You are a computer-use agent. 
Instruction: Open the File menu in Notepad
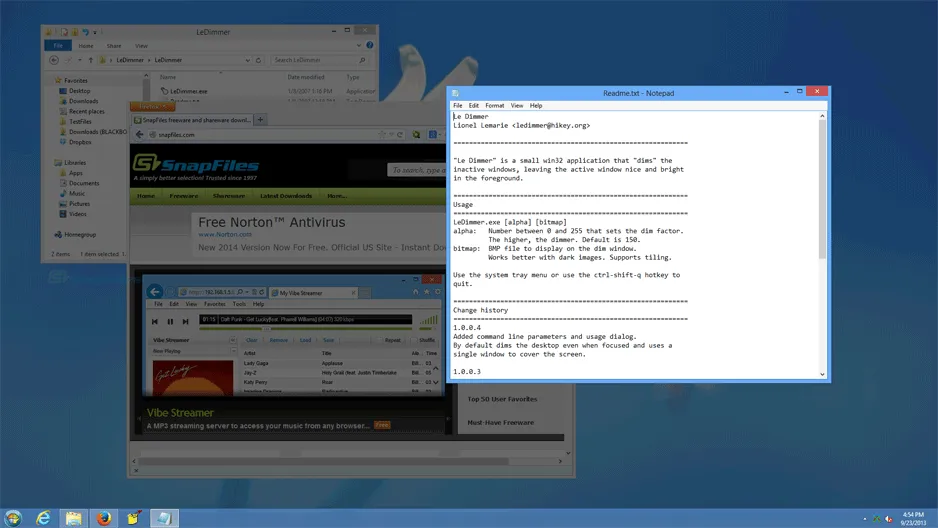(458, 105)
